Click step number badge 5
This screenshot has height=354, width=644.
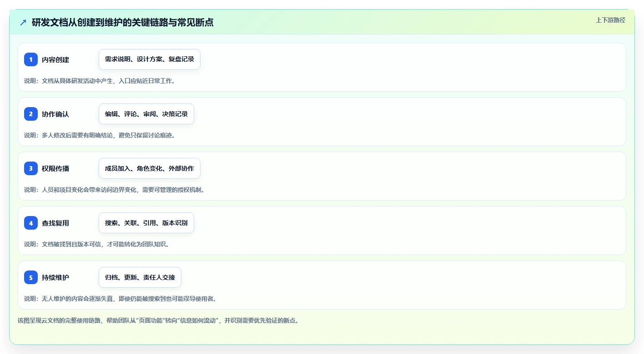coord(31,277)
